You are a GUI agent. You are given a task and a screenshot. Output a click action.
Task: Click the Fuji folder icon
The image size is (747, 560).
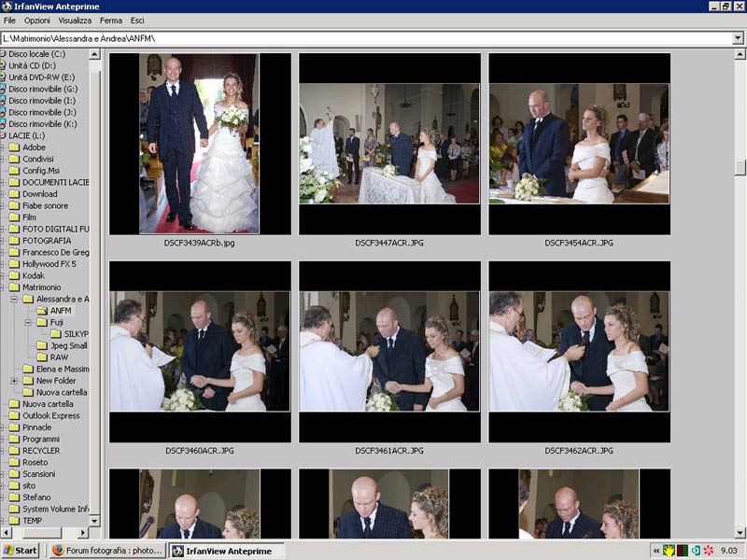[42, 322]
